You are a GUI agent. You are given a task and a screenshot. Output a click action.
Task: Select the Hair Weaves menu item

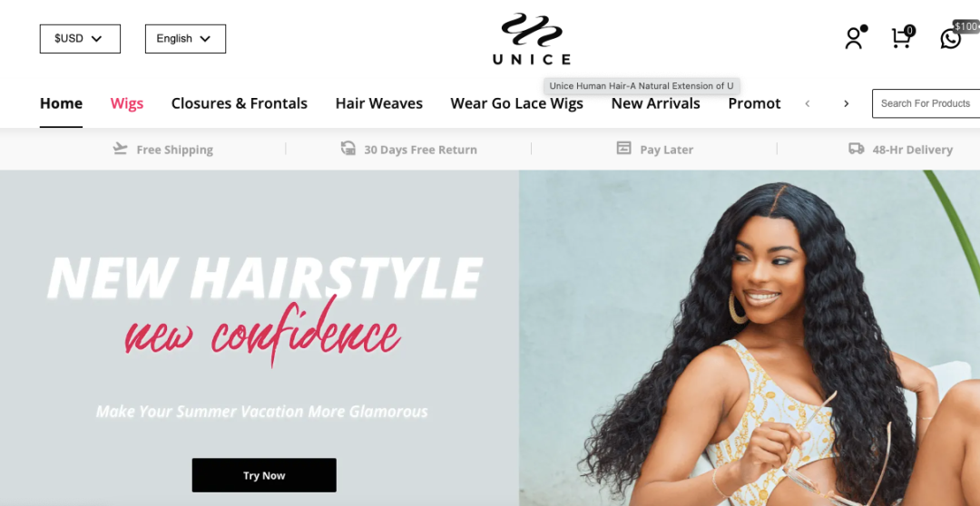click(x=378, y=103)
